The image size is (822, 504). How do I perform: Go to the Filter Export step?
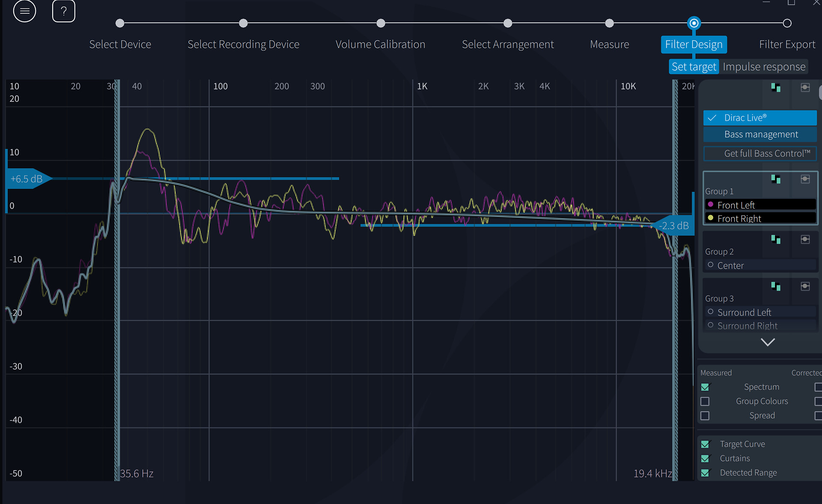click(x=786, y=45)
